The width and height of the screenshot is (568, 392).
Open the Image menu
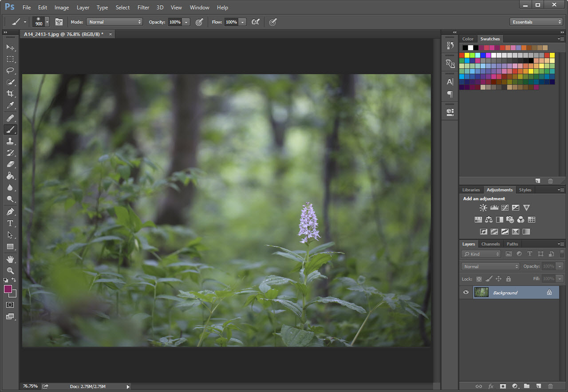pos(62,8)
